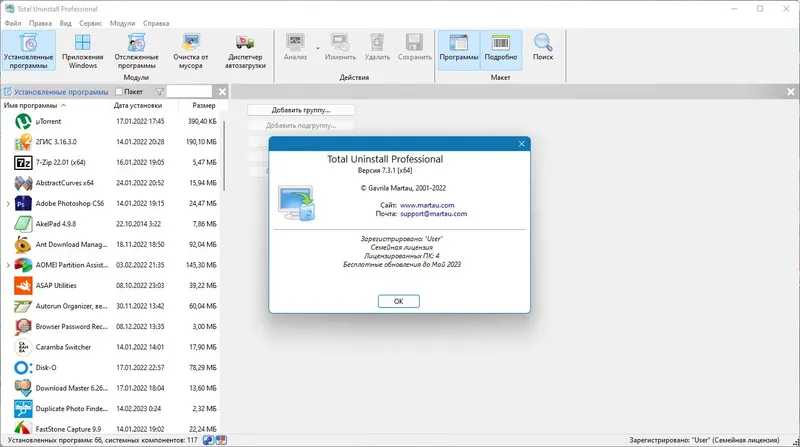Select the 7-Zip 22.01 icon
Image resolution: width=800 pixels, height=447 pixels.
23,163
